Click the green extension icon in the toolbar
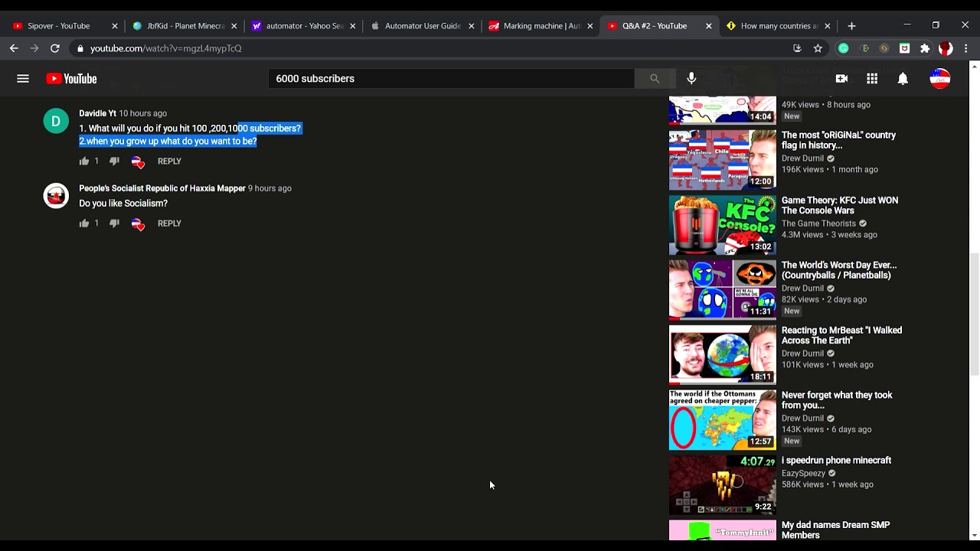The image size is (980, 551). point(844,48)
